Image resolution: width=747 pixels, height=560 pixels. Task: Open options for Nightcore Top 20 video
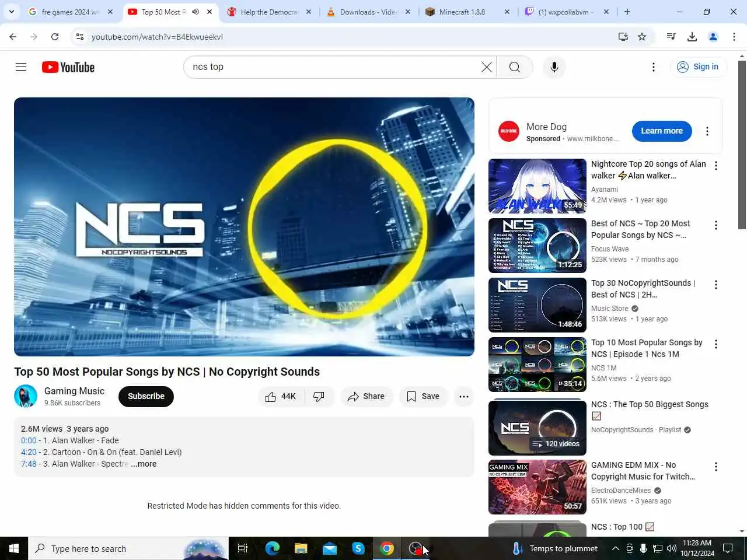(716, 166)
